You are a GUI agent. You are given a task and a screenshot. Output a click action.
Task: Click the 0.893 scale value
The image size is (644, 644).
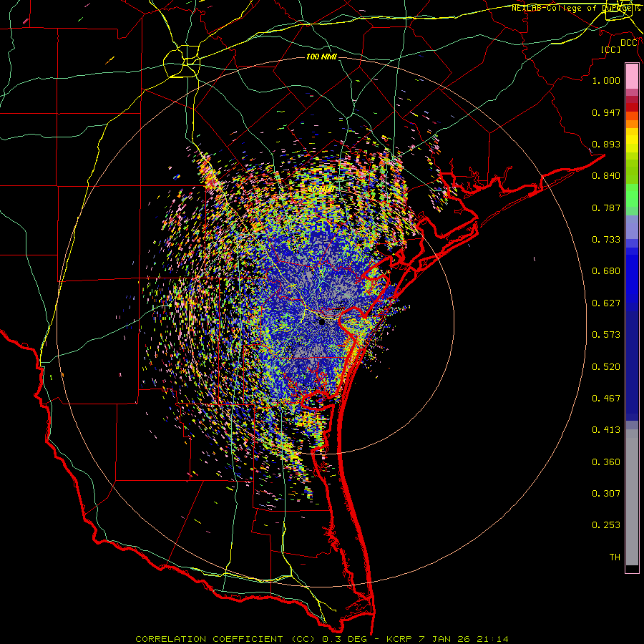pos(606,144)
